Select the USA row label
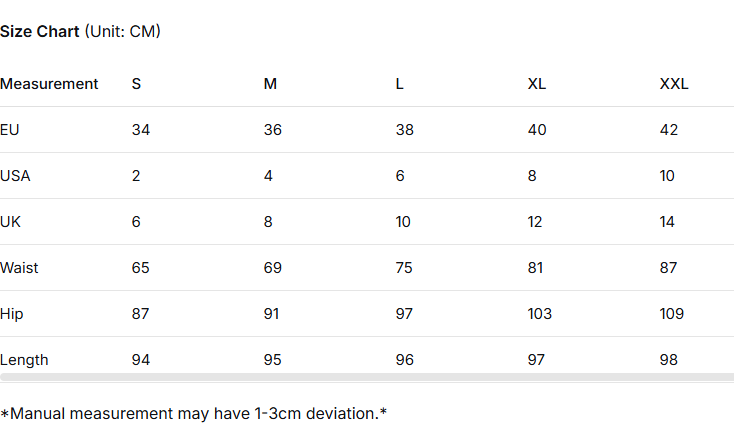The width and height of the screenshot is (734, 435). (15, 176)
